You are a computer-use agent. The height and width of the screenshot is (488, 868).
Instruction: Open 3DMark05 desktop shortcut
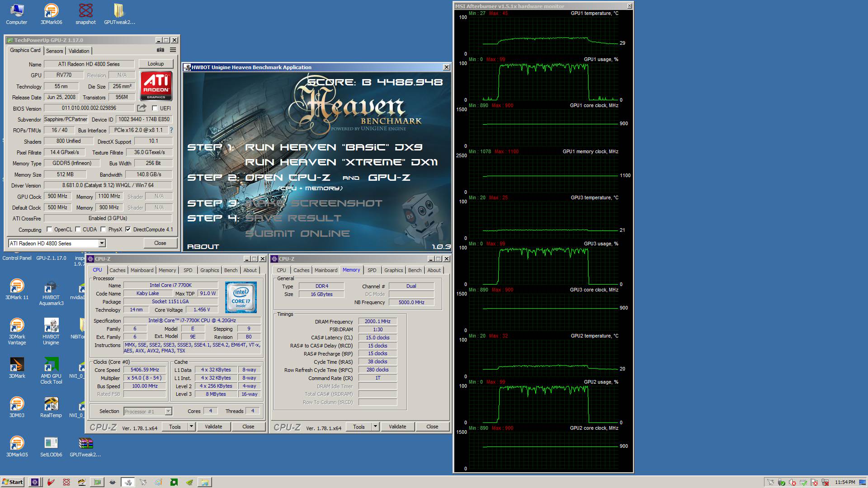17,446
